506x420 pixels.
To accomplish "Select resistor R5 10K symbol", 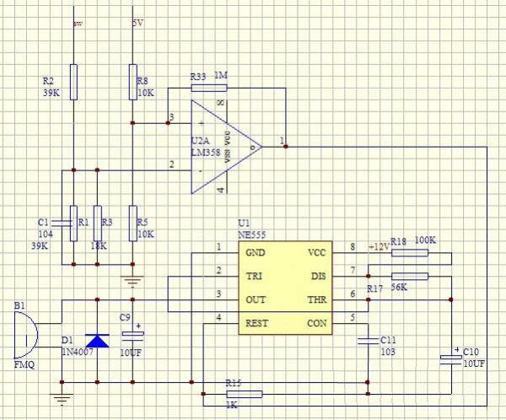I will click(132, 223).
